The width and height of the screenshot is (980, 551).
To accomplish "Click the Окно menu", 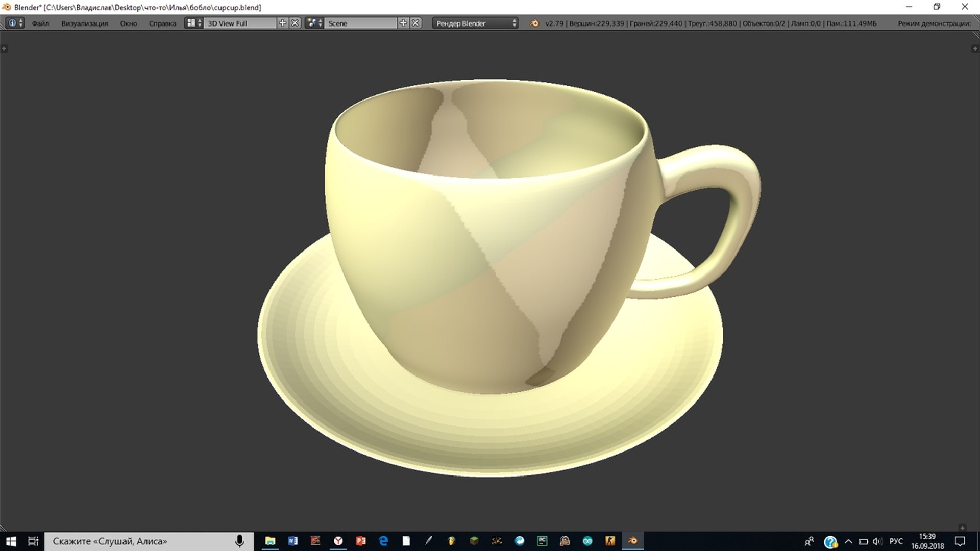I will tap(129, 23).
